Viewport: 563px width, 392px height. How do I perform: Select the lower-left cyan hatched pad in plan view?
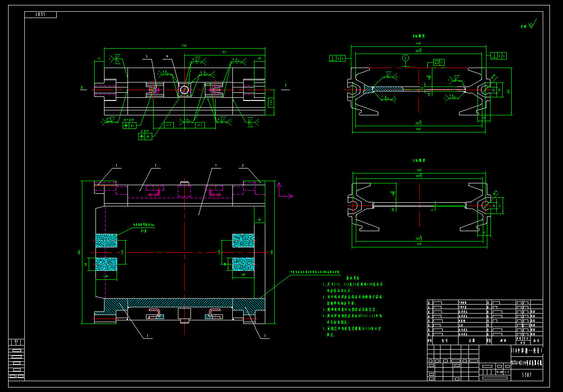click(x=106, y=264)
